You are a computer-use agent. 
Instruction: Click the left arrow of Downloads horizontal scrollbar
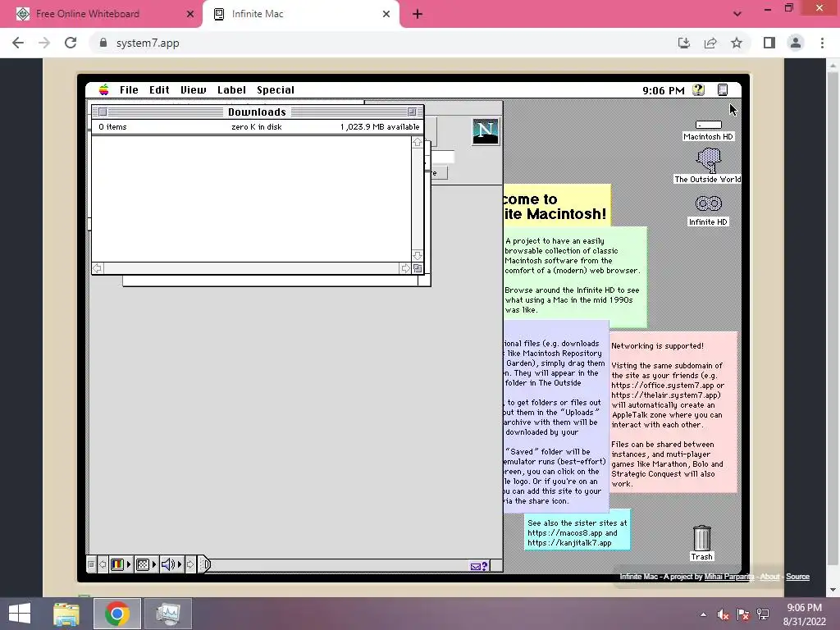98,268
